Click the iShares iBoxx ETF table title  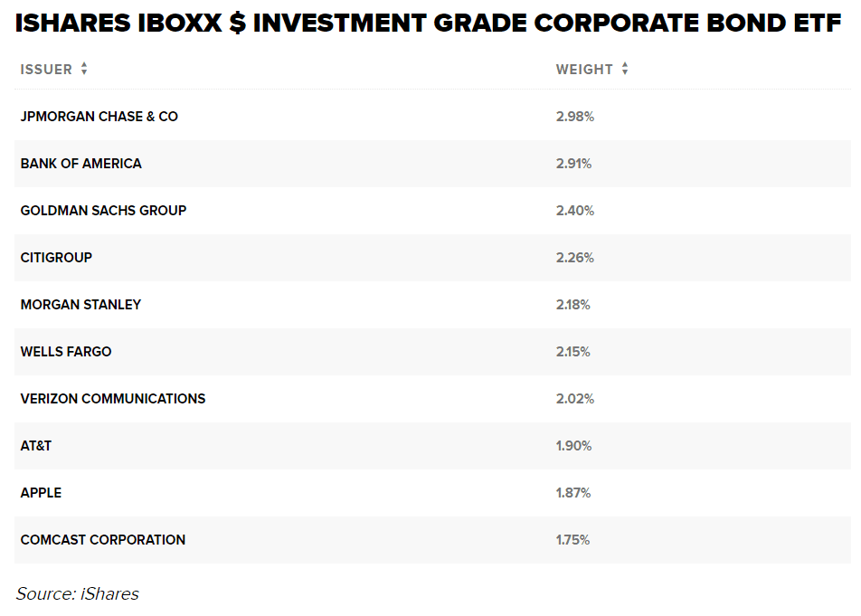[428, 24]
